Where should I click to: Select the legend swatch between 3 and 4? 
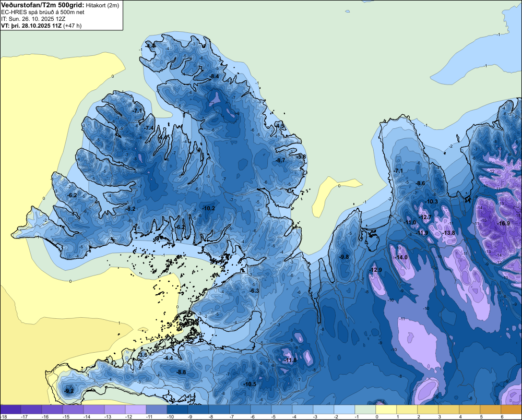[449, 410]
